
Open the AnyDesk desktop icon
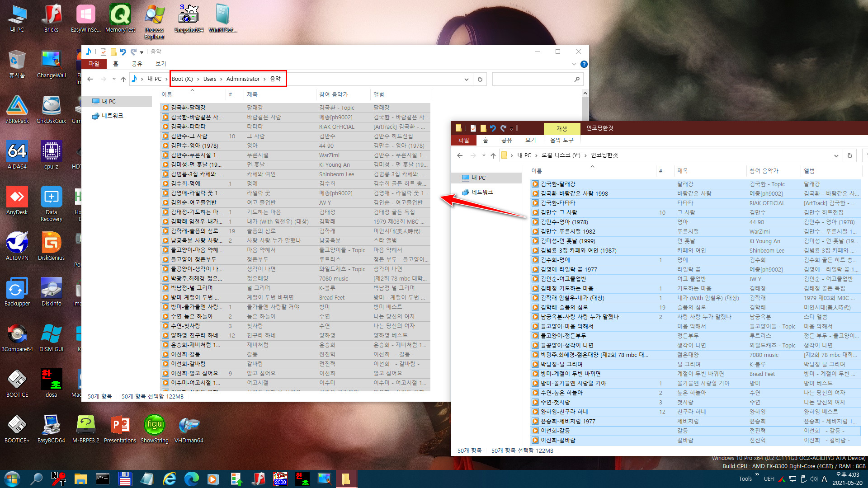click(17, 201)
